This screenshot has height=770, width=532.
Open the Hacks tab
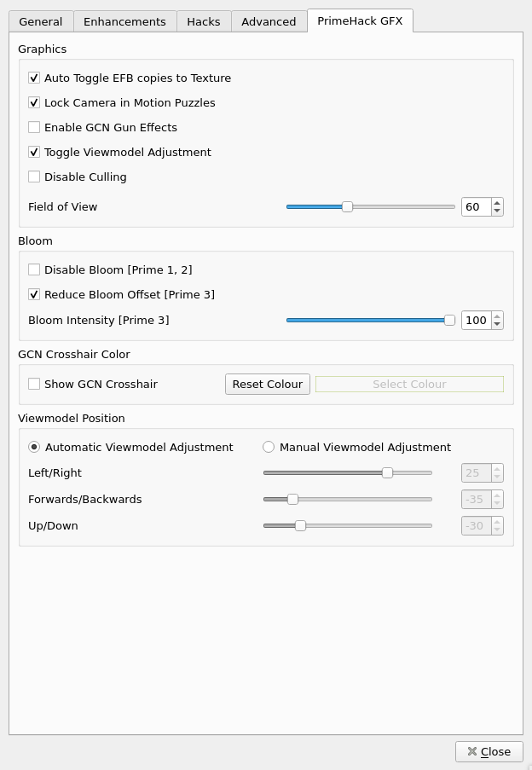pos(203,21)
